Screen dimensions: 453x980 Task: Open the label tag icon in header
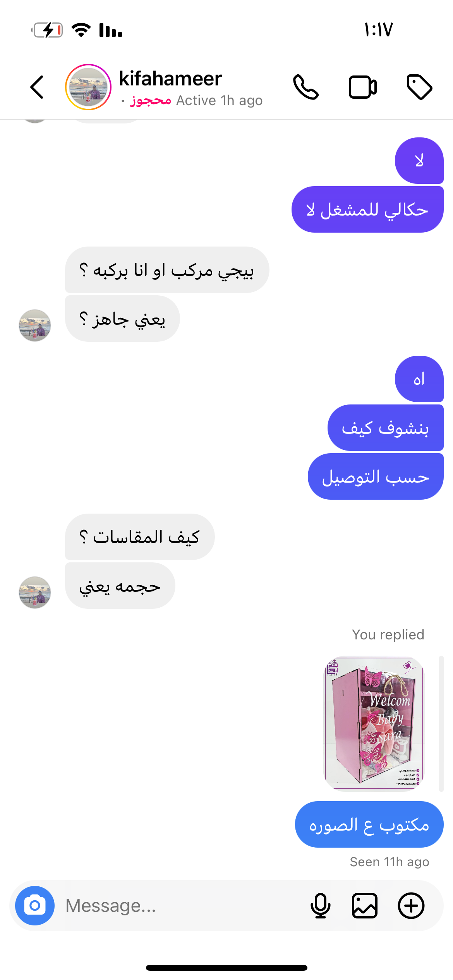click(x=419, y=87)
